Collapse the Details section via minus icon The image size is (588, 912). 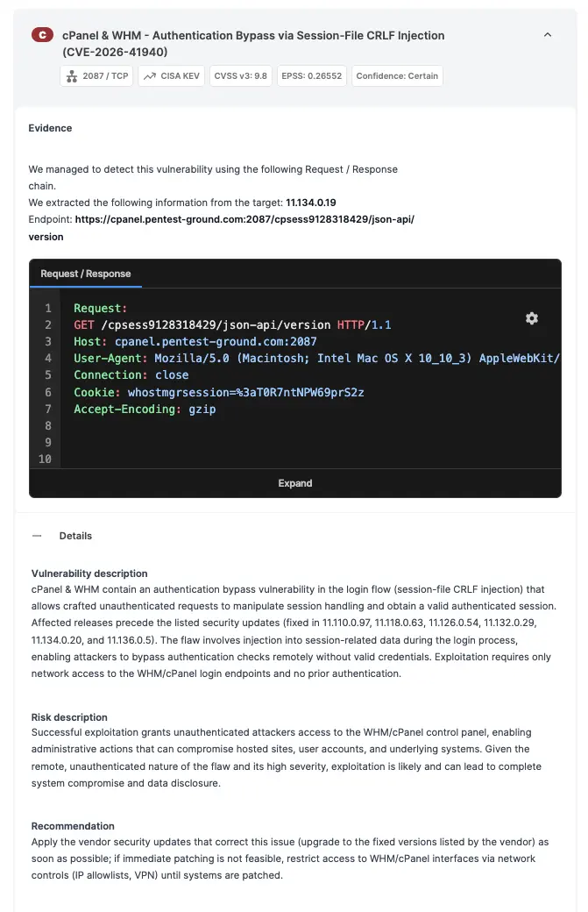tap(37, 536)
